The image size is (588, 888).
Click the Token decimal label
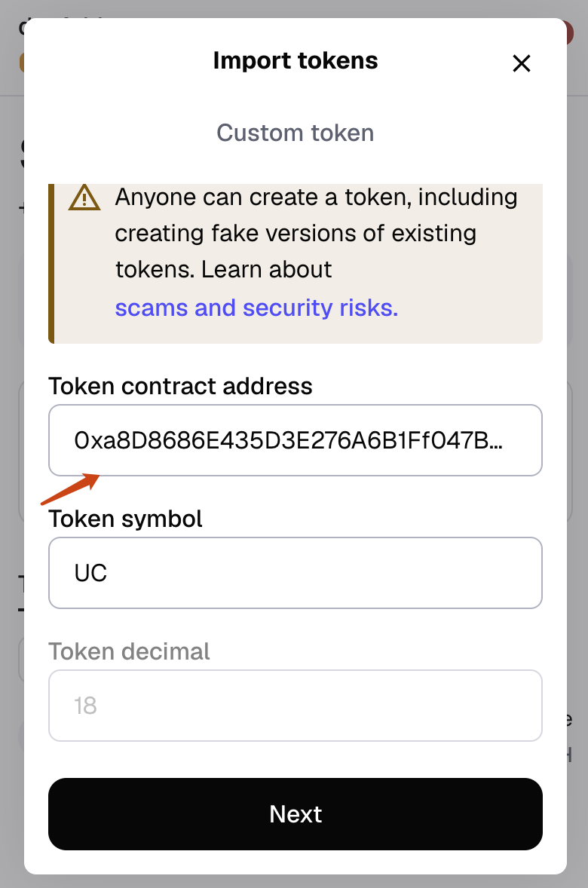pyautogui.click(x=129, y=651)
